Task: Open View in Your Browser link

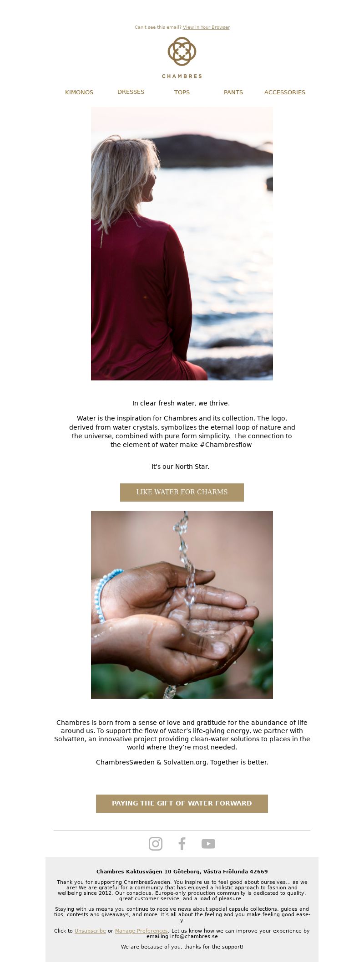Action: [x=206, y=27]
